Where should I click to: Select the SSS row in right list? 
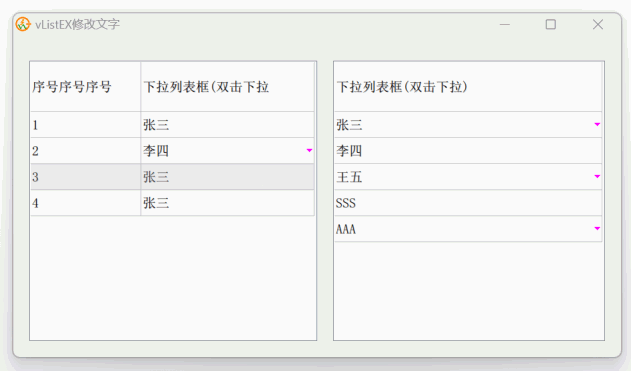[468, 203]
